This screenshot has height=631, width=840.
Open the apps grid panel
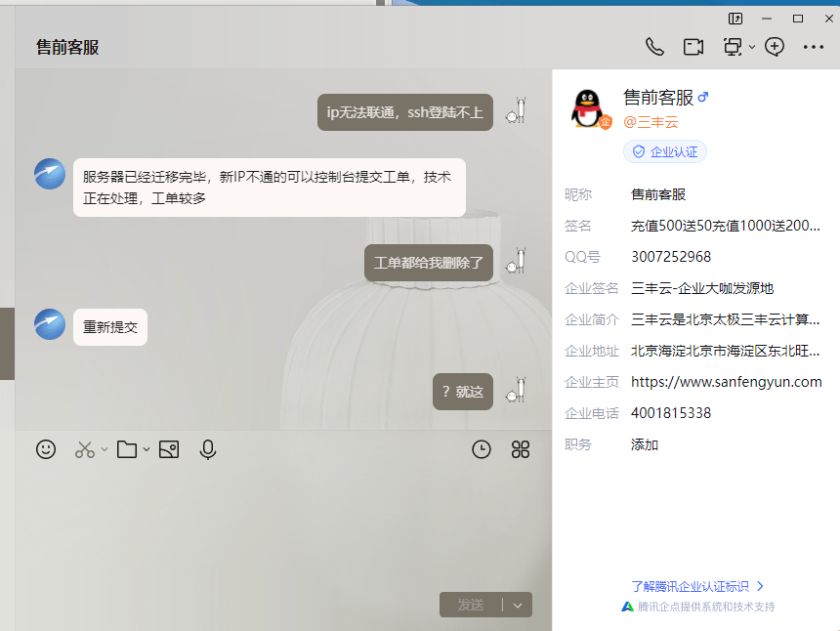coord(520,449)
